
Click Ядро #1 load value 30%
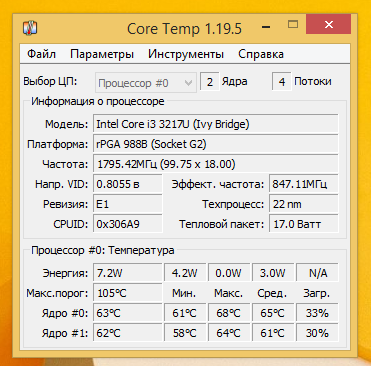pos(317,333)
